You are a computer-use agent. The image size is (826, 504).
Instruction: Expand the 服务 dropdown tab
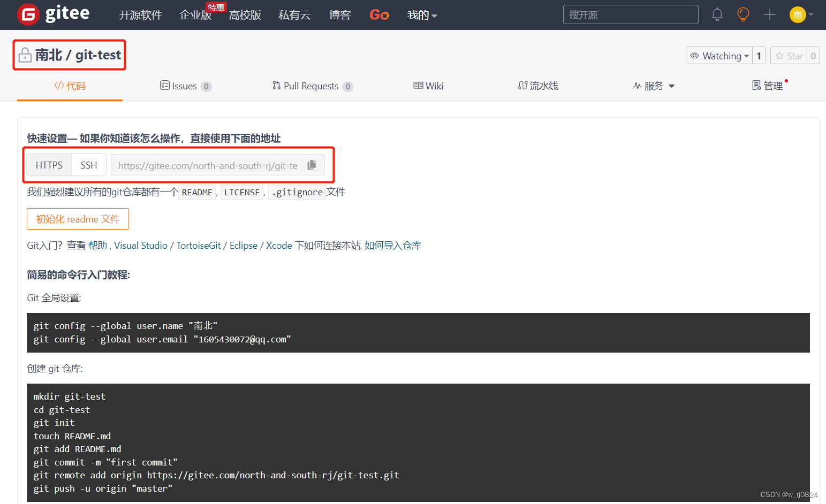pos(654,86)
